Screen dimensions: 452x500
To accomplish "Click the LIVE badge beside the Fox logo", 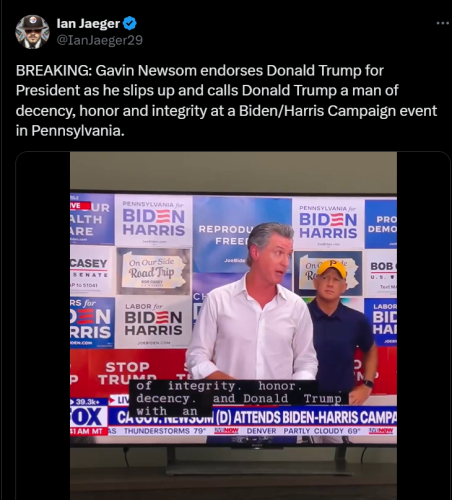I will (119, 399).
